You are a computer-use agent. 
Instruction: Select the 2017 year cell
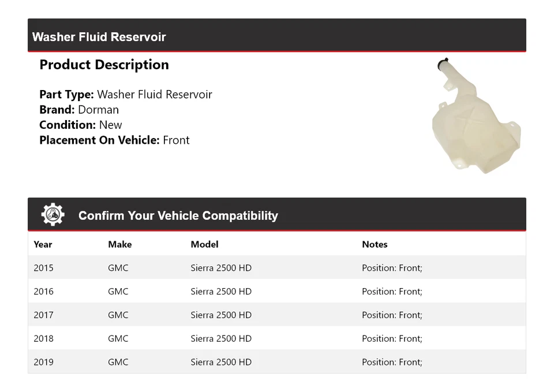coord(43,315)
